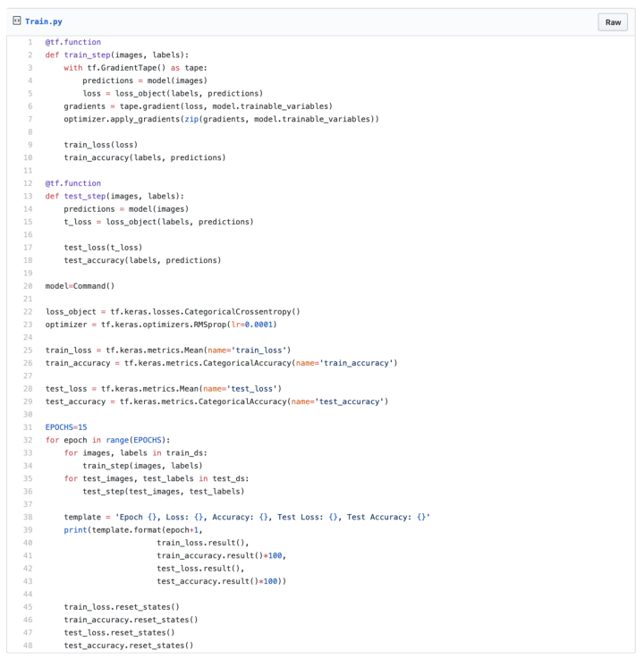Click the first @tf.function decorator

pos(73,42)
